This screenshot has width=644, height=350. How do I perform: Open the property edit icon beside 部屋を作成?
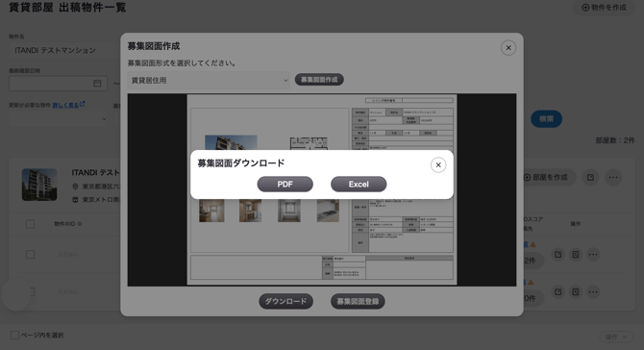[590, 177]
